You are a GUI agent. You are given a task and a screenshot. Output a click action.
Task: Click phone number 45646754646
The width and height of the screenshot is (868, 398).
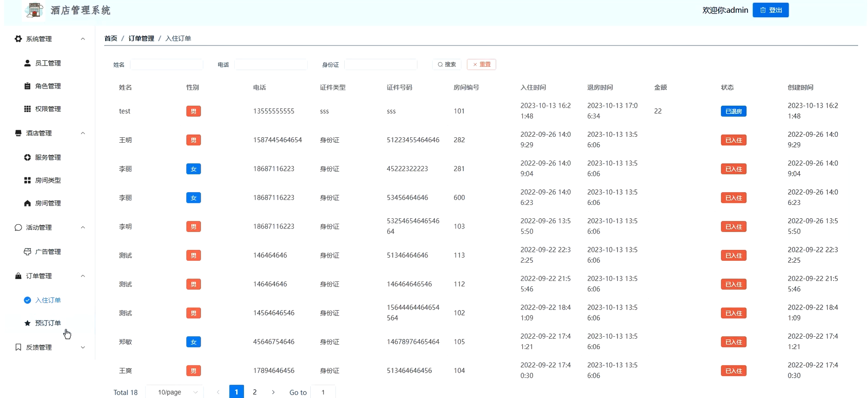(x=274, y=342)
